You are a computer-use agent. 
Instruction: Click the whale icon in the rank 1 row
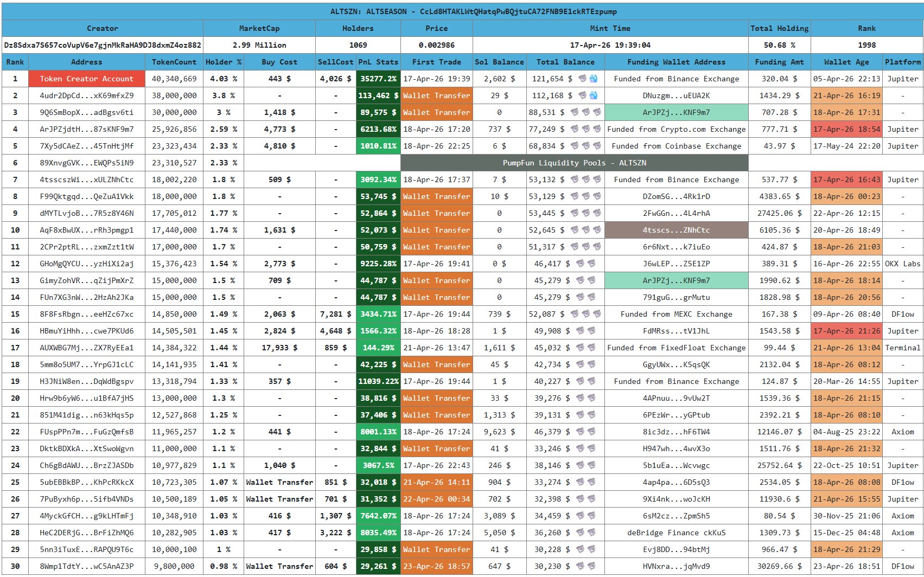coord(594,79)
